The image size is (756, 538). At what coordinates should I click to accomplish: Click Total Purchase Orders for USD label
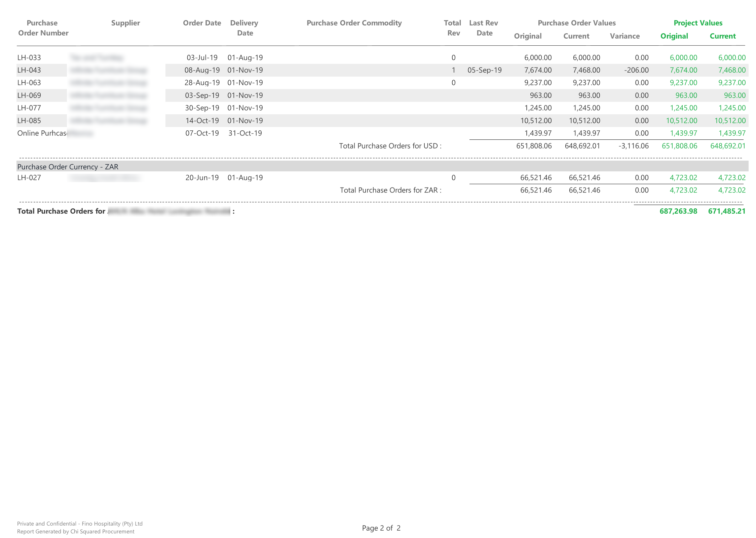[390, 146]
